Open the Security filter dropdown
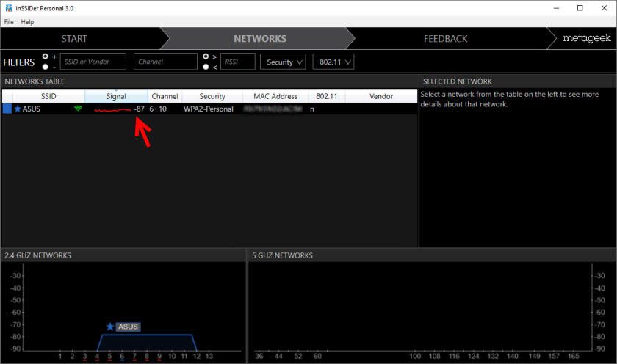The width and height of the screenshot is (617, 364). (x=283, y=62)
